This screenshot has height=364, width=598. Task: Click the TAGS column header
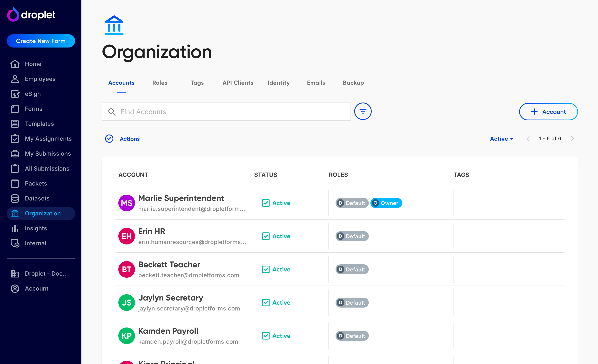point(461,175)
